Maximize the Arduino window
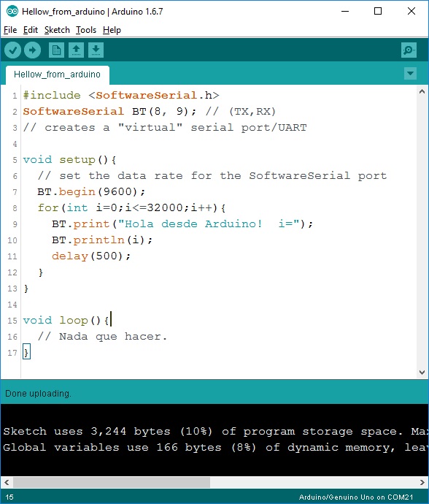Screen dimensions: 429x504 [x=378, y=11]
